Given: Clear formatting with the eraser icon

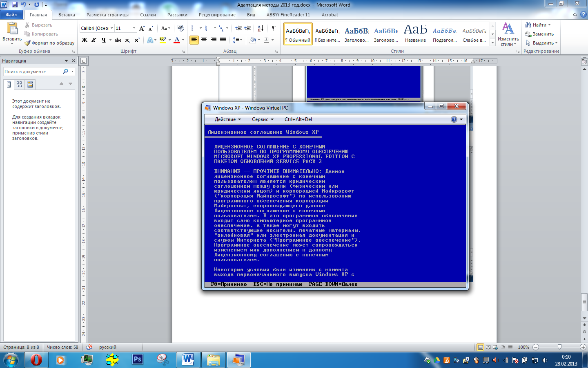Looking at the screenshot, I should pyautogui.click(x=180, y=28).
